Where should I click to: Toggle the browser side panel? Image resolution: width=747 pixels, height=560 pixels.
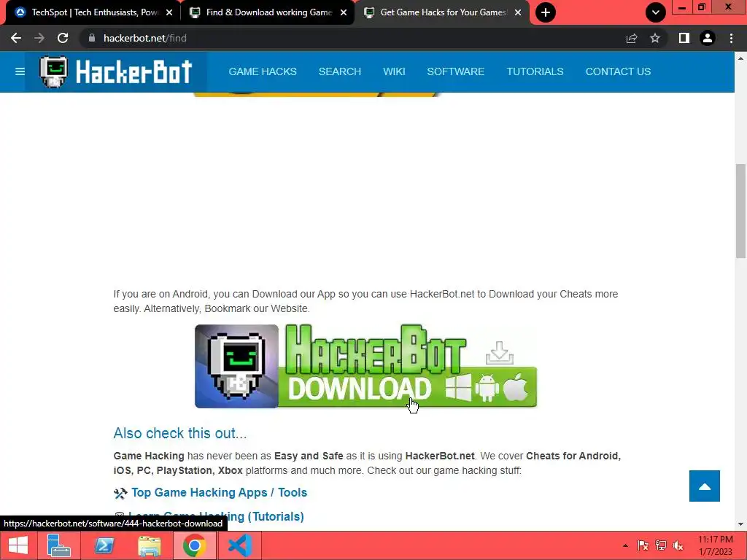[684, 38]
